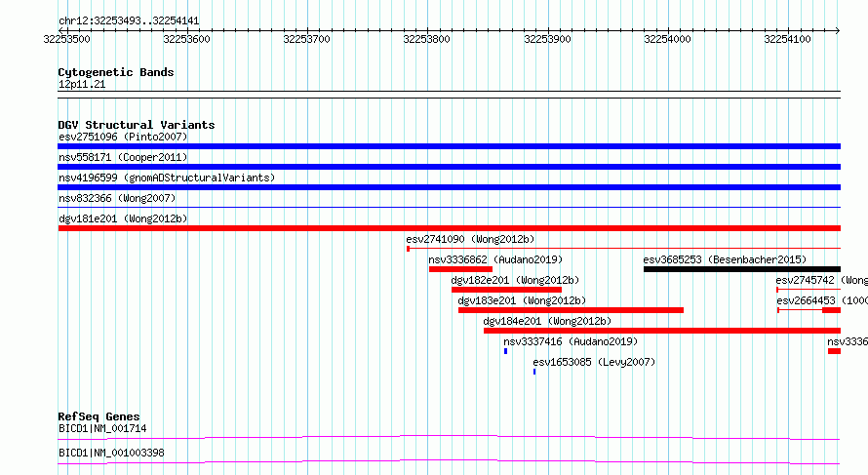This screenshot has height=475, width=868.
Task: Click the 32253700 ruler position label
Action: pyautogui.click(x=306, y=39)
